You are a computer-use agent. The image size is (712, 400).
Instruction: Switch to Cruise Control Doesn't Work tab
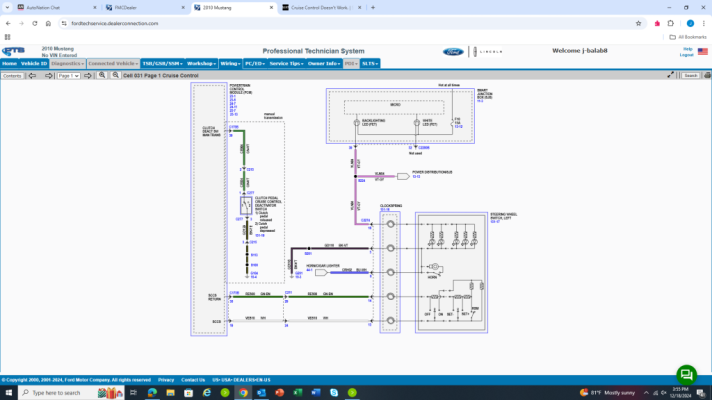[x=321, y=7]
